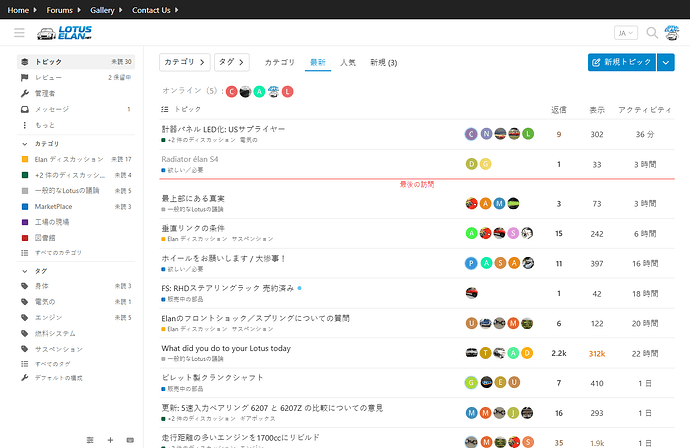Click the サスペンション tag icon
This screenshot has height=448, width=690.
pyautogui.click(x=25, y=349)
